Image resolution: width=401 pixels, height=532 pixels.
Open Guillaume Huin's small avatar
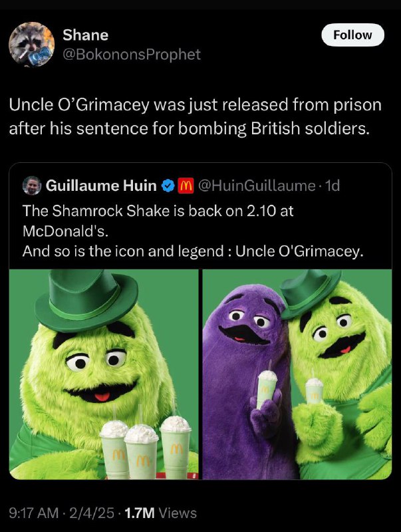(x=31, y=186)
